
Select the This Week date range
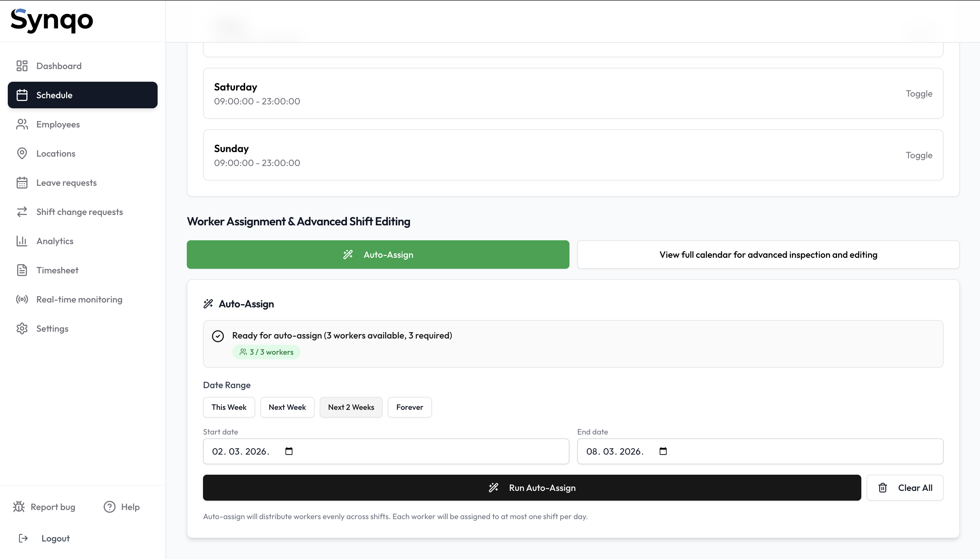coord(229,407)
